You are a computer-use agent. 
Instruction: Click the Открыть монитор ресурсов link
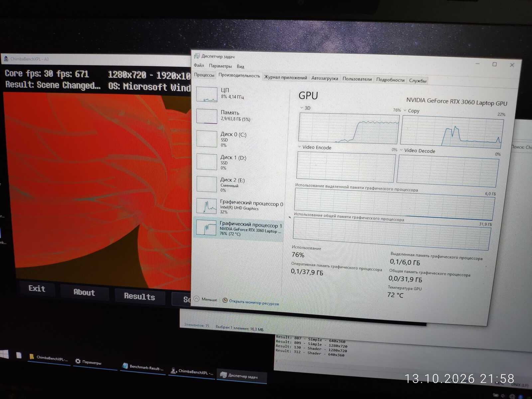coord(254,302)
